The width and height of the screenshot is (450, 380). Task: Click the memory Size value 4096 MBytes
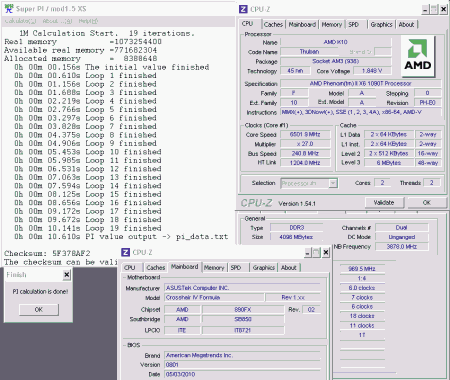(296, 237)
